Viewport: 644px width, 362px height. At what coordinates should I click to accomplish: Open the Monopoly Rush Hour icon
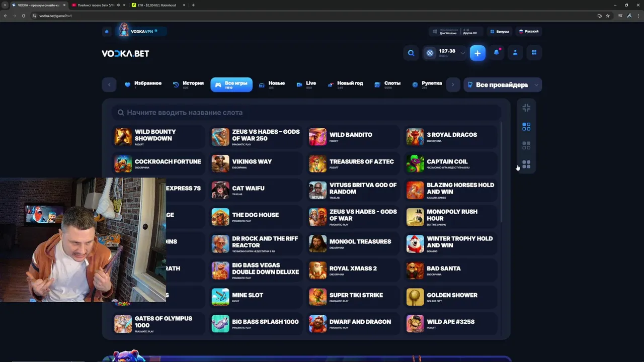[x=415, y=217]
